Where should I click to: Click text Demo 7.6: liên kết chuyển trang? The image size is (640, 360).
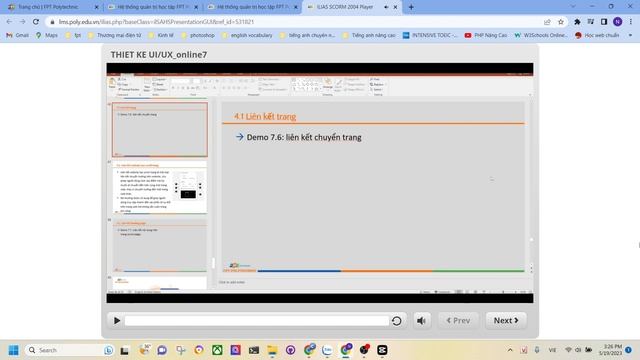pos(304,137)
